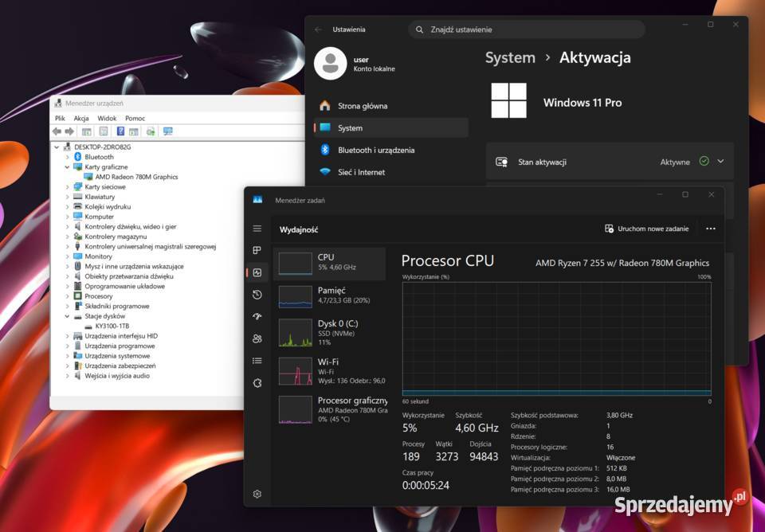Open Services puzzle icon in Task Manager sidebar
The image size is (765, 532).
[257, 383]
